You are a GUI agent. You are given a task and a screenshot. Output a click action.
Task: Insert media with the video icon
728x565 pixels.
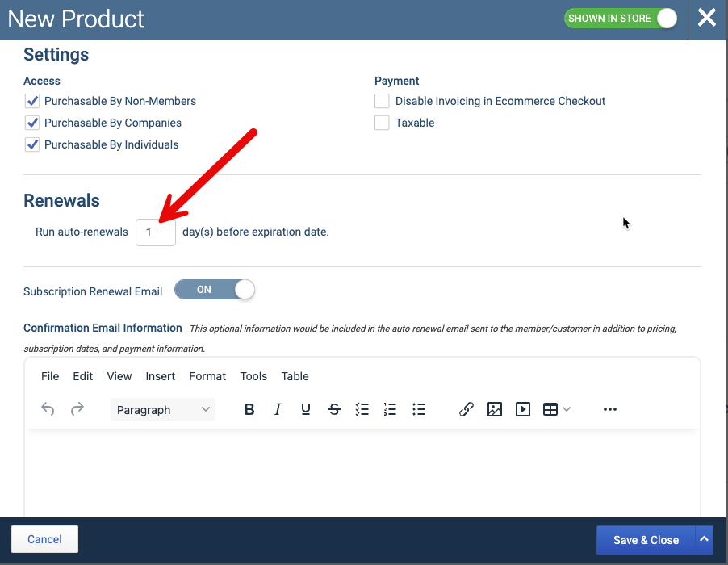523,409
